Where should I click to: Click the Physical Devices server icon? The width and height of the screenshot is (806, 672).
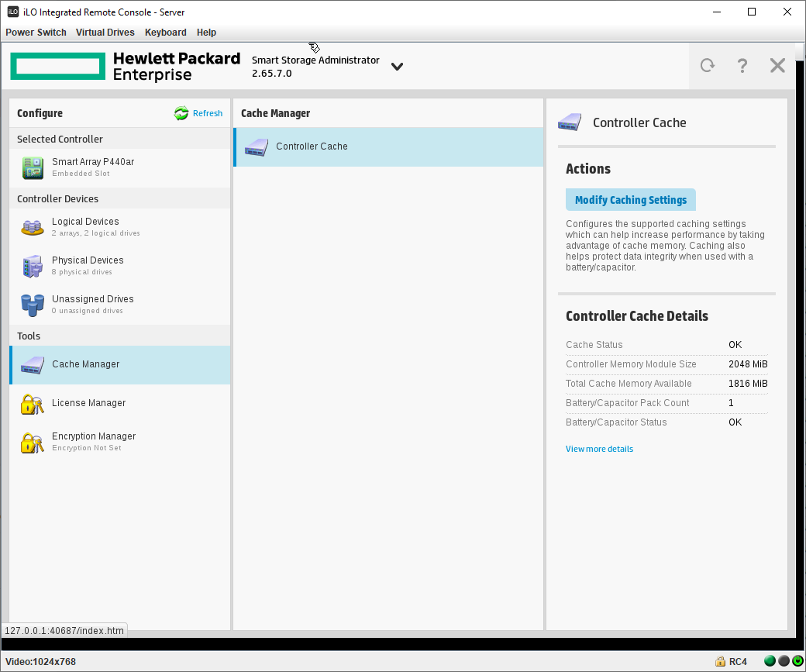point(33,266)
